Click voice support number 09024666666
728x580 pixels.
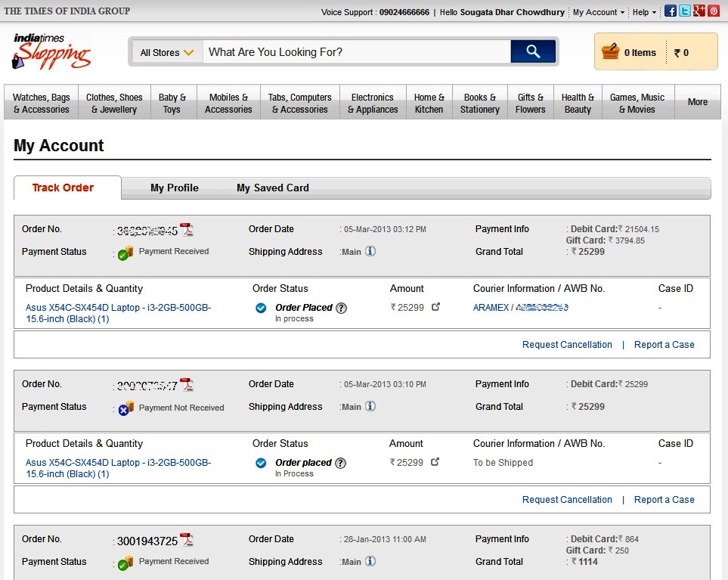coord(404,12)
